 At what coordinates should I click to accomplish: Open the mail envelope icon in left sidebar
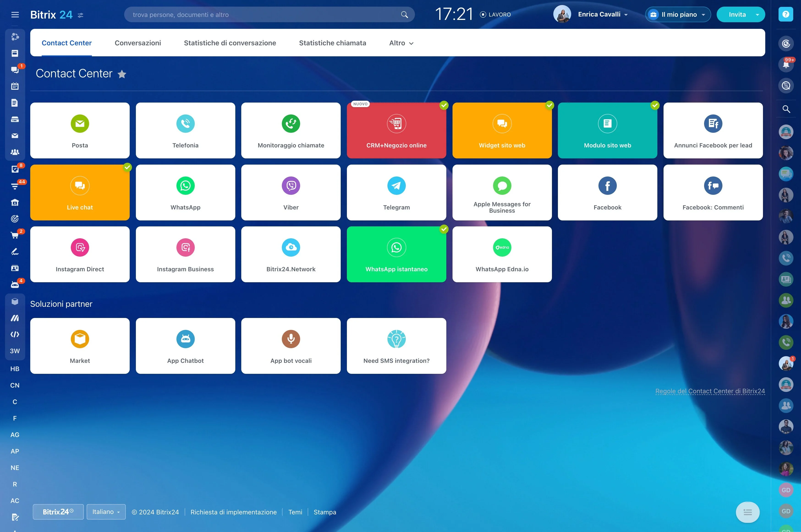coord(15,136)
